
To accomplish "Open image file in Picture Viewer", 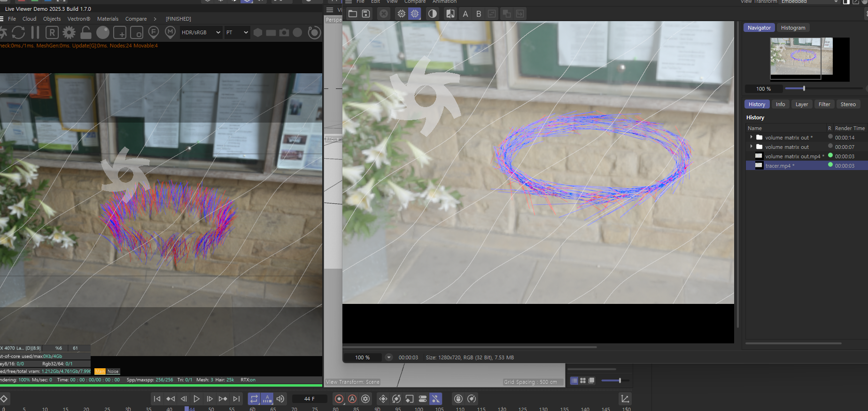I will [x=353, y=14].
